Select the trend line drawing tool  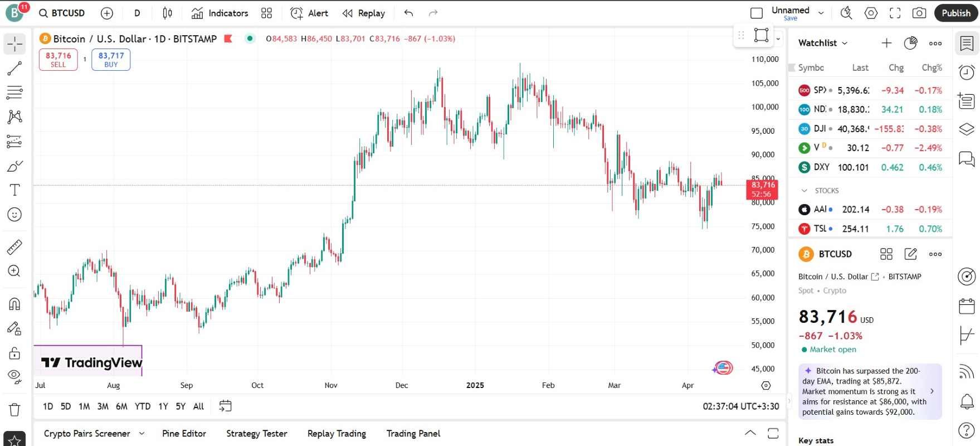[x=14, y=69]
